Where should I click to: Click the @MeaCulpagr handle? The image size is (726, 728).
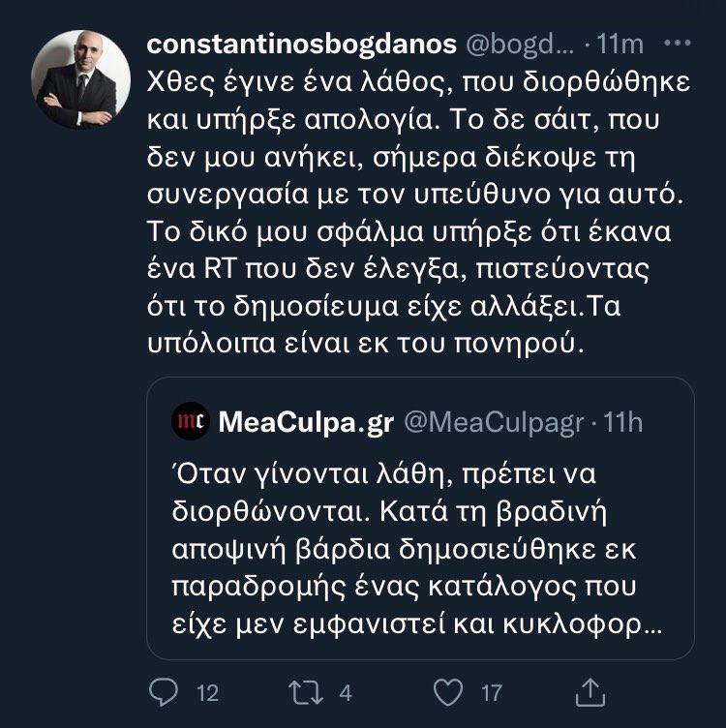click(x=492, y=421)
